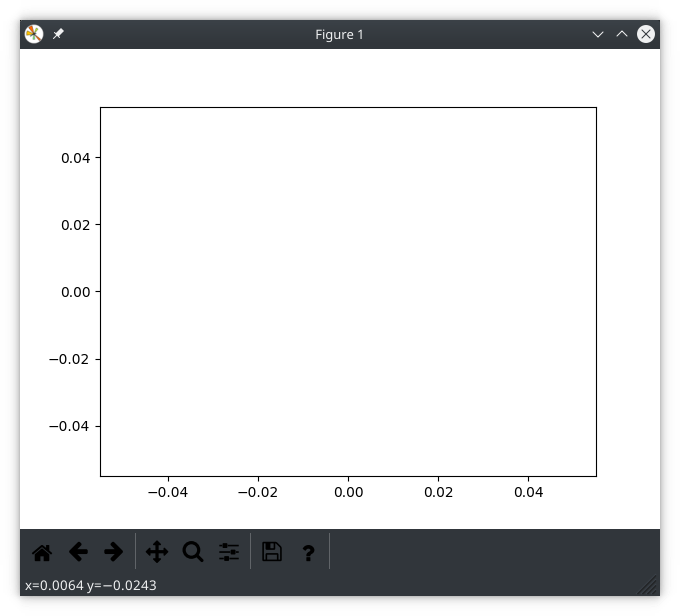Click the x-axis tick label 0.00
The width and height of the screenshot is (680, 616).
tap(349, 492)
